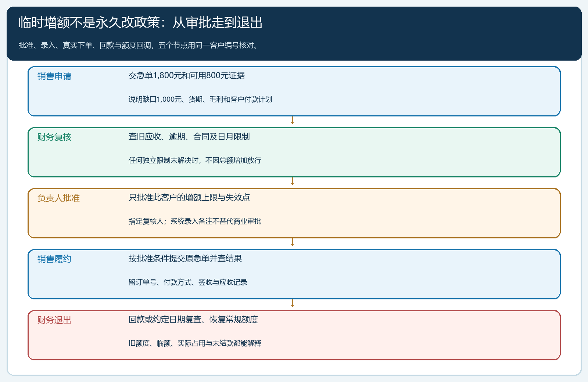Click the arrow below 负责人批准 card

pos(293,242)
